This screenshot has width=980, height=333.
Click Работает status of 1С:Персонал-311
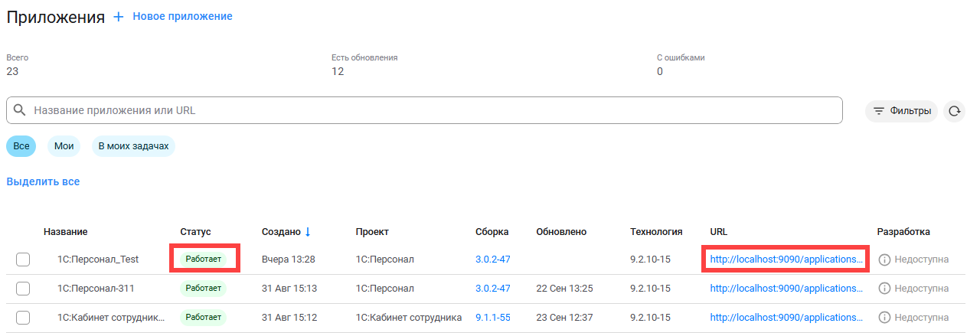point(203,289)
